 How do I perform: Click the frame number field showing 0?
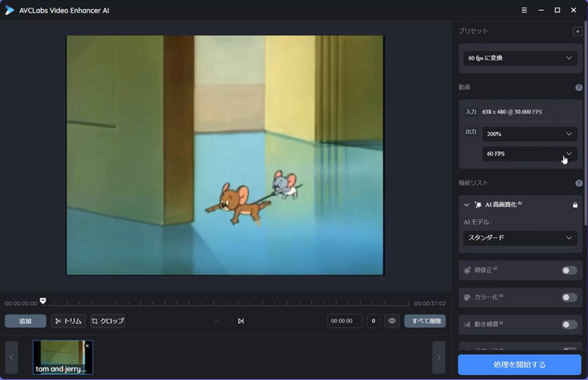[x=373, y=321]
